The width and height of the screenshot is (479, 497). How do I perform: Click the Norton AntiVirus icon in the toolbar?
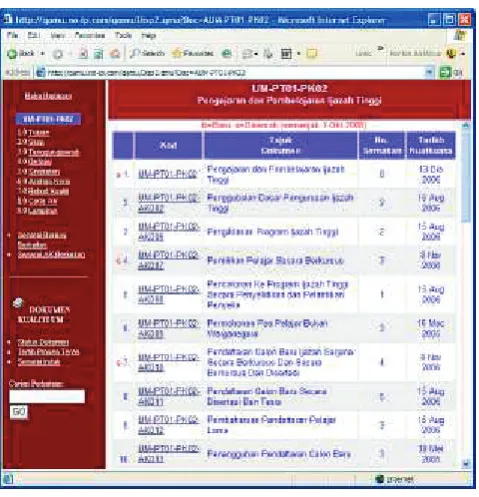point(451,53)
